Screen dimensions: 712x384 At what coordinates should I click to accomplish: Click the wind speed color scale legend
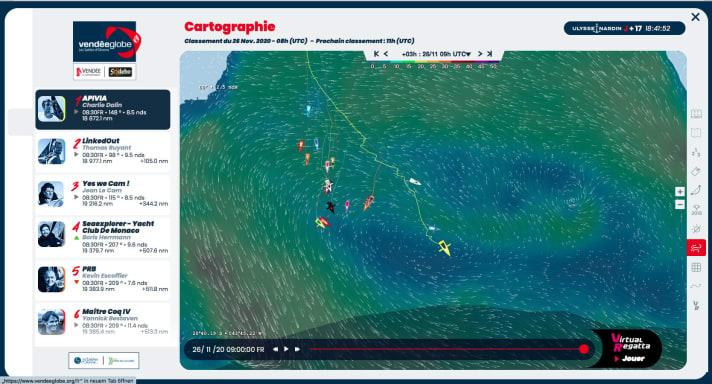pyautogui.click(x=433, y=64)
